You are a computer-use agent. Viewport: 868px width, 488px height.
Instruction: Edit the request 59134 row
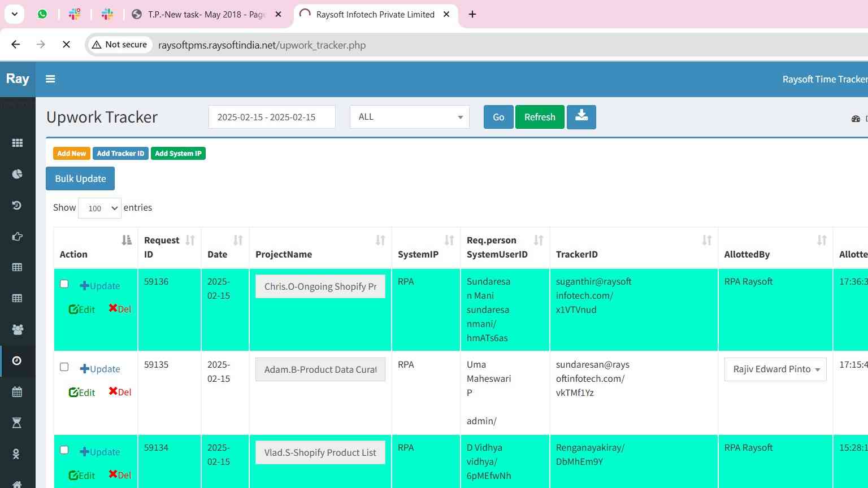pos(82,475)
